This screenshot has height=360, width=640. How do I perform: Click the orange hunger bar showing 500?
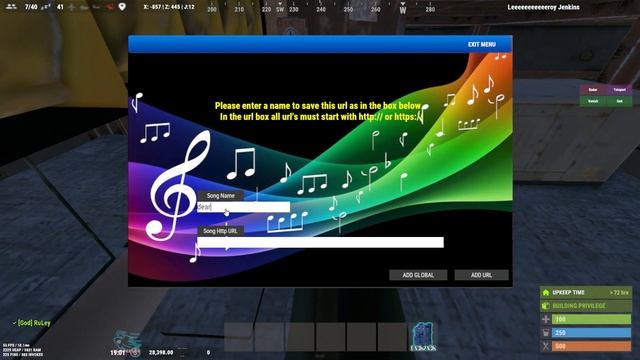(x=591, y=346)
